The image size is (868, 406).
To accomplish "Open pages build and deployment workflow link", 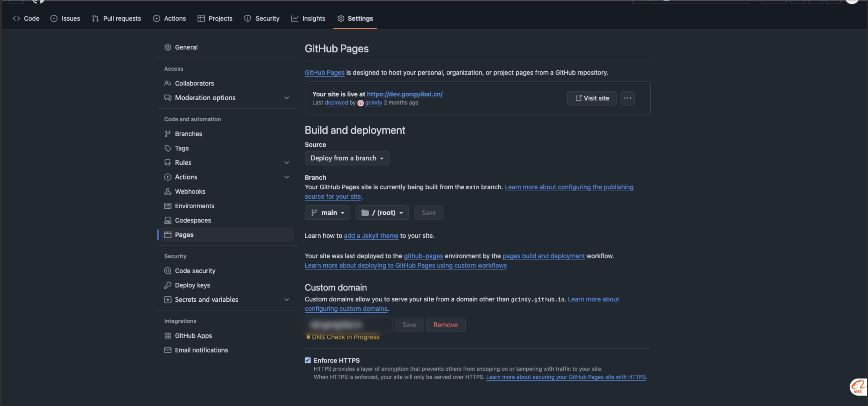I will point(544,256).
